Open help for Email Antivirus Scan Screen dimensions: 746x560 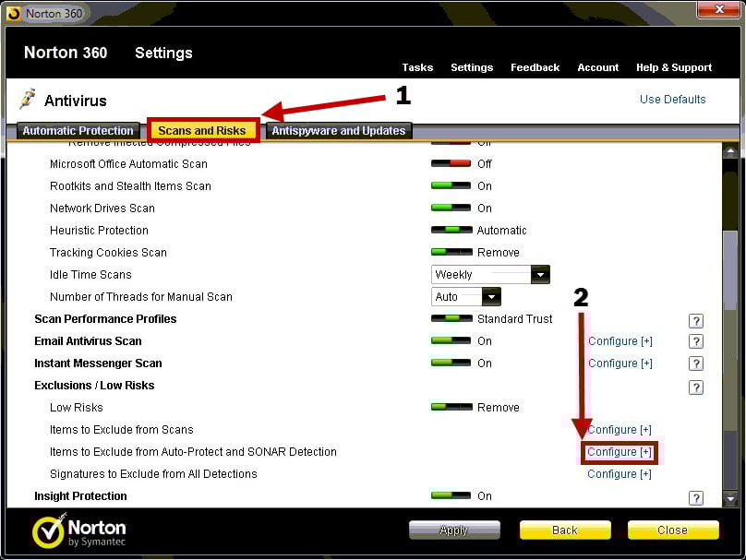696,341
